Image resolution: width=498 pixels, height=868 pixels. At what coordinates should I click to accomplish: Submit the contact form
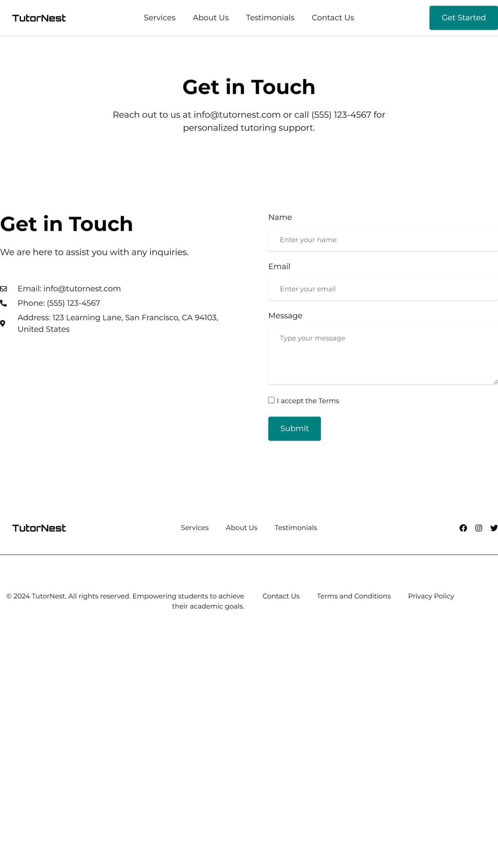(294, 428)
